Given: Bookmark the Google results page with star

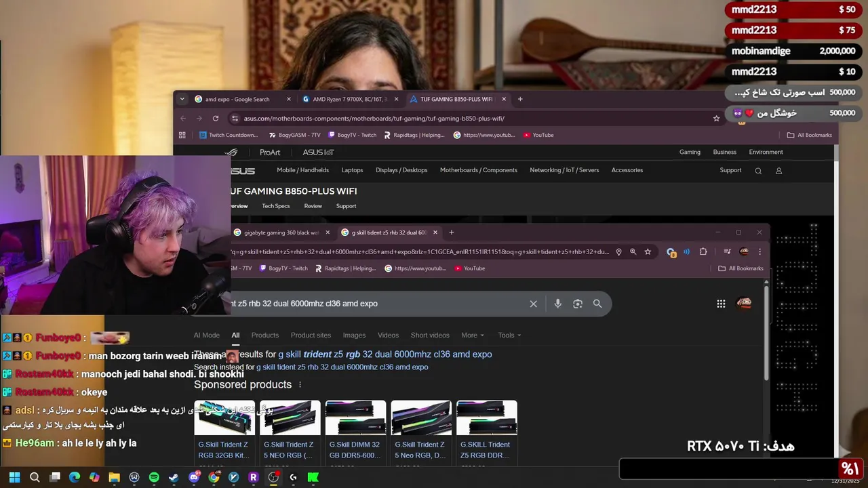Looking at the screenshot, I should click(x=648, y=251).
